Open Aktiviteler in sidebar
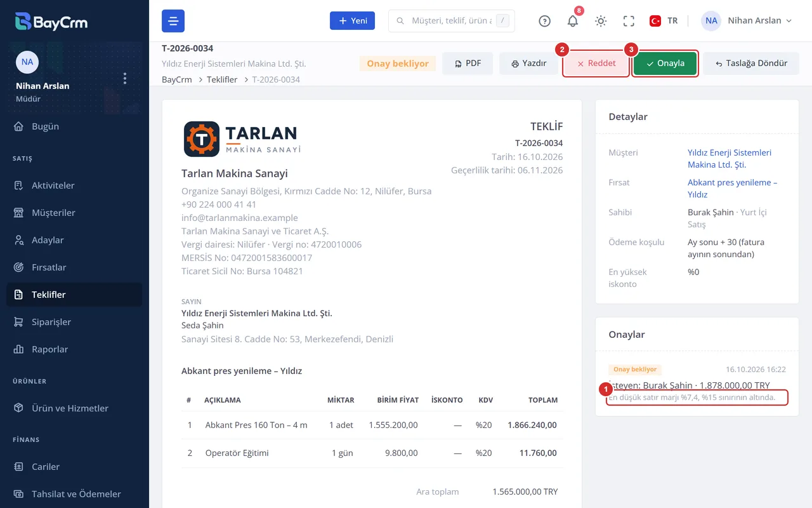 coord(74,185)
